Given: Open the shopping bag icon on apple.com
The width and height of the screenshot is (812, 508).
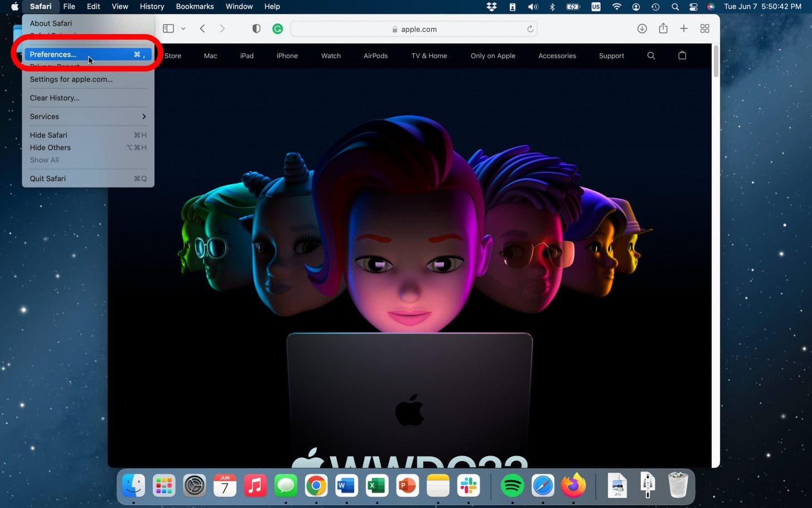Looking at the screenshot, I should pyautogui.click(x=682, y=55).
